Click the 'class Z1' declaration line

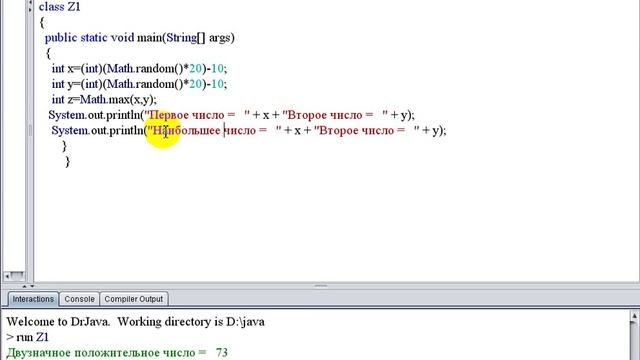click(x=60, y=7)
